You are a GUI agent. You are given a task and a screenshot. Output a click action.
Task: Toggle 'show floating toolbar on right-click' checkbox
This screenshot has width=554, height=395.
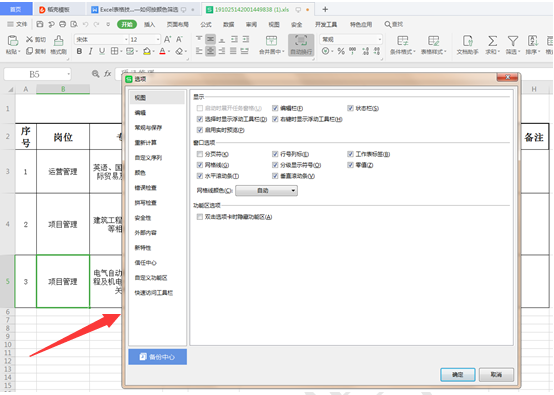pyautogui.click(x=275, y=119)
